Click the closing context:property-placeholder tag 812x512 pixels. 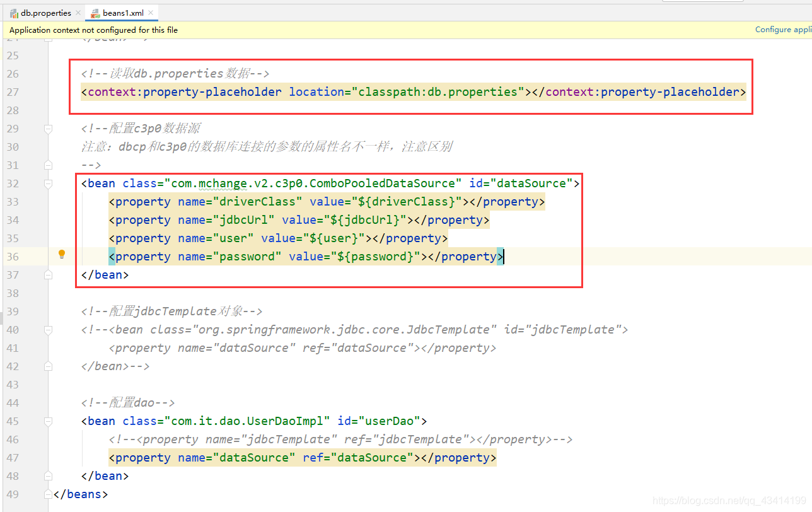point(639,92)
